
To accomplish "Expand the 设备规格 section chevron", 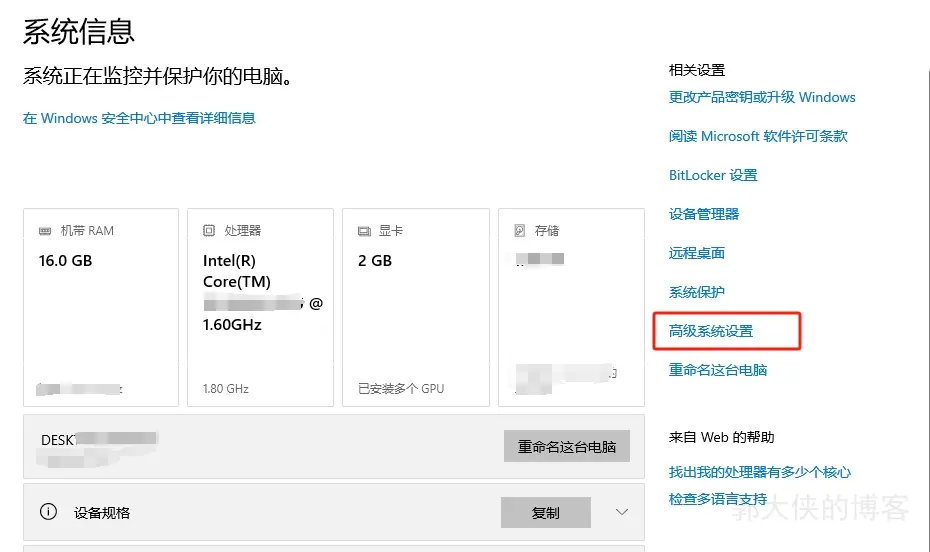I will point(622,512).
